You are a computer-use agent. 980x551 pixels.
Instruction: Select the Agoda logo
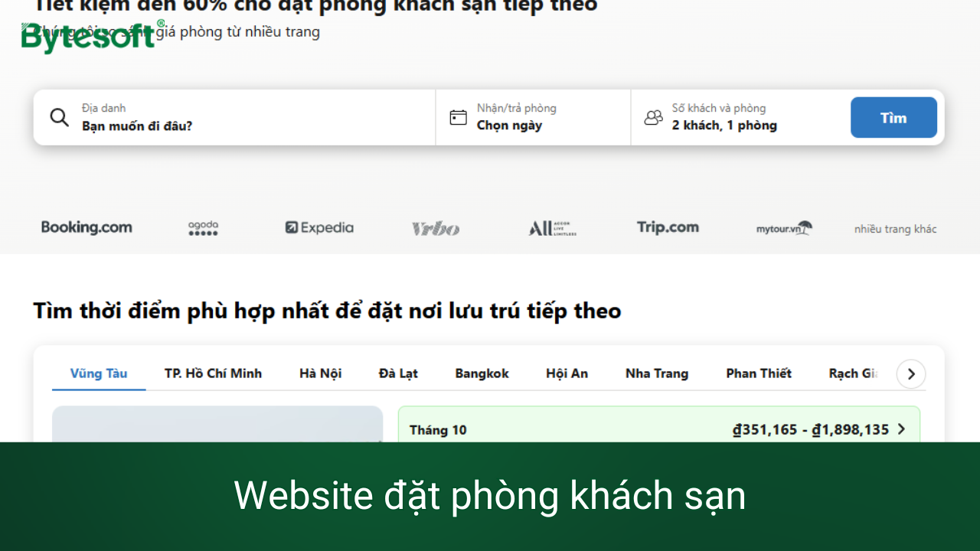coord(203,227)
